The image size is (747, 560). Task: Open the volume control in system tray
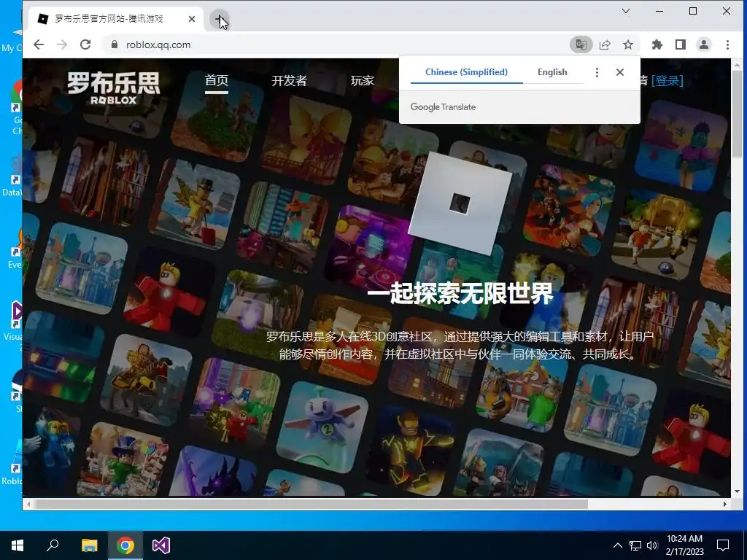652,545
